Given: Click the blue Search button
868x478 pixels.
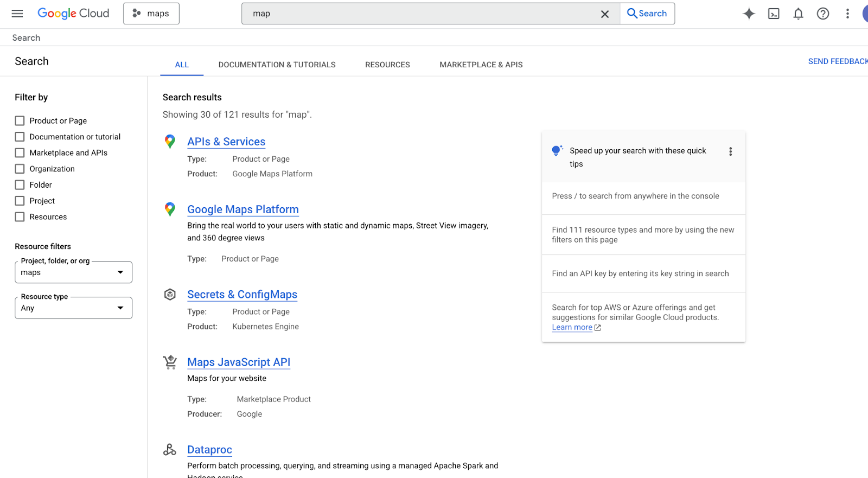Looking at the screenshot, I should (647, 14).
